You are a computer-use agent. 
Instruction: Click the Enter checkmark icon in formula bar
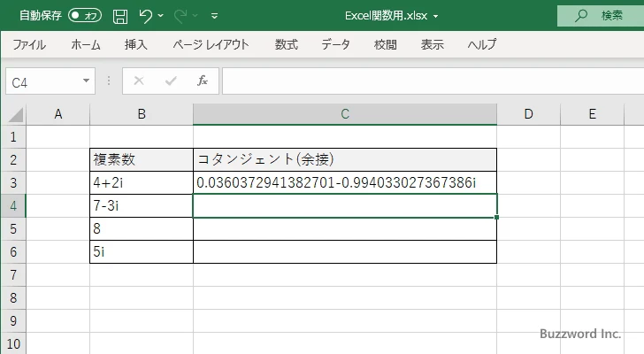click(171, 81)
